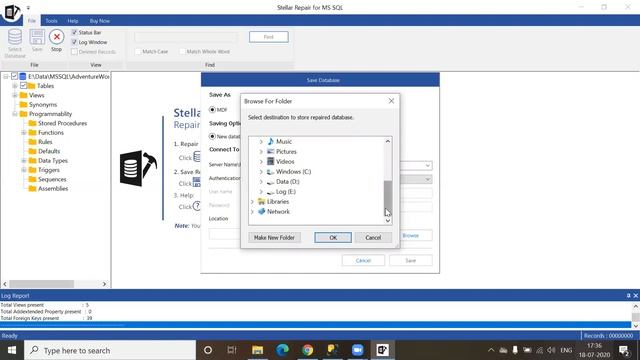The image size is (640, 360).
Task: Toggle the Status Bar checkbox
Action: tap(74, 32)
